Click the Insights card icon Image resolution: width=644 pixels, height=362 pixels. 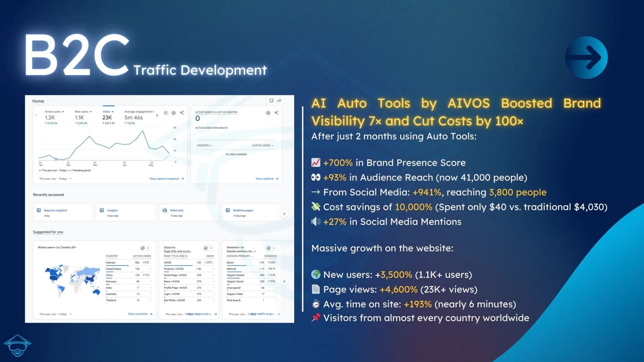(102, 210)
